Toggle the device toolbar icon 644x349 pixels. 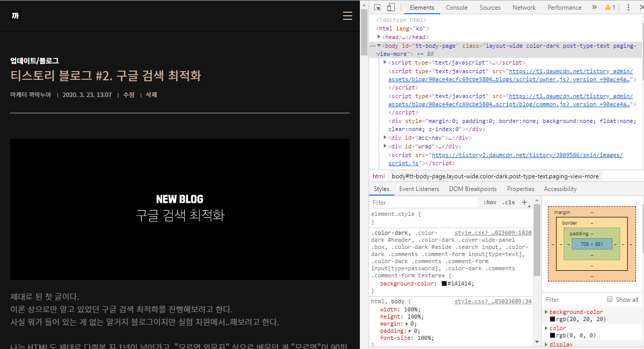(391, 7)
